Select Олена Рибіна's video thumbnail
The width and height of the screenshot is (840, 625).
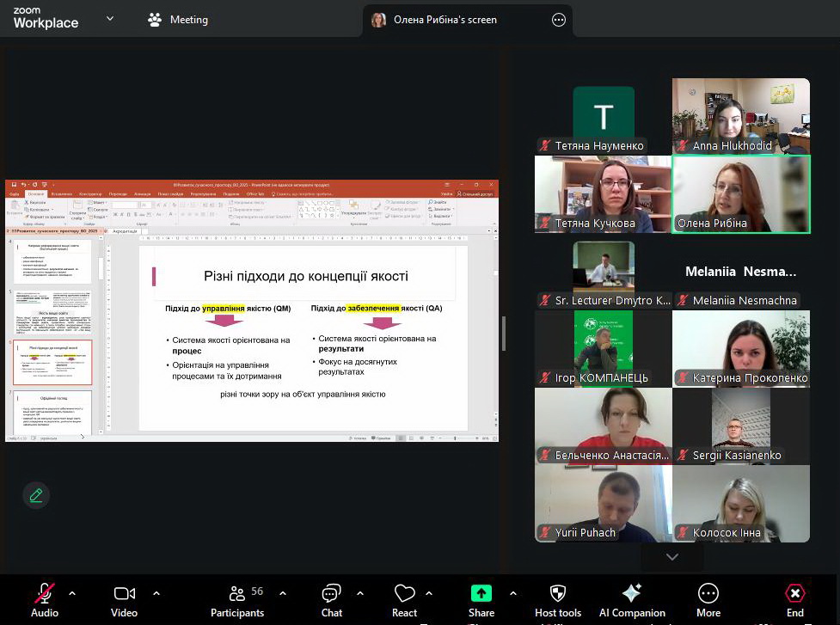click(740, 194)
